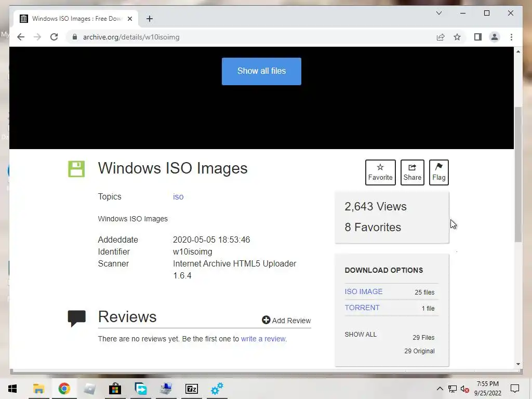The width and height of the screenshot is (532, 399).
Task: Open File Explorer from the taskbar
Action: click(x=38, y=389)
